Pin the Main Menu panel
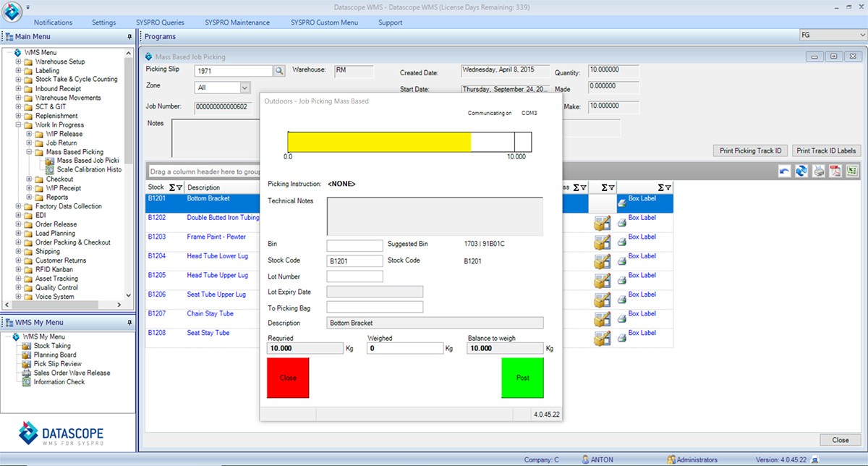Viewport: 868px width, 466px height. [x=129, y=37]
